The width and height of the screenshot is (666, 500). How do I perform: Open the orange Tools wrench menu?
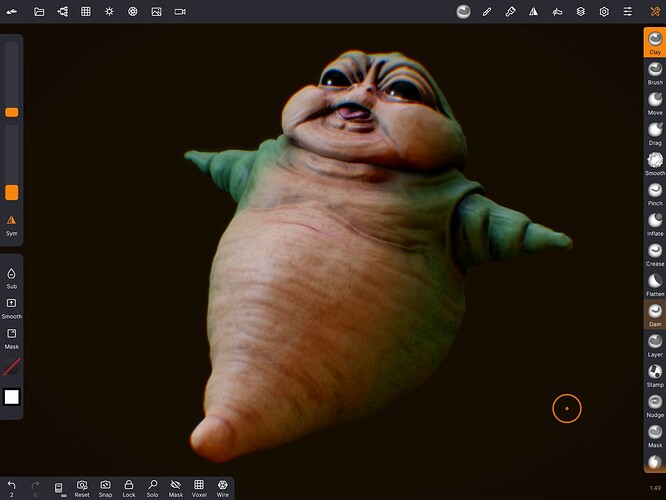pos(655,12)
